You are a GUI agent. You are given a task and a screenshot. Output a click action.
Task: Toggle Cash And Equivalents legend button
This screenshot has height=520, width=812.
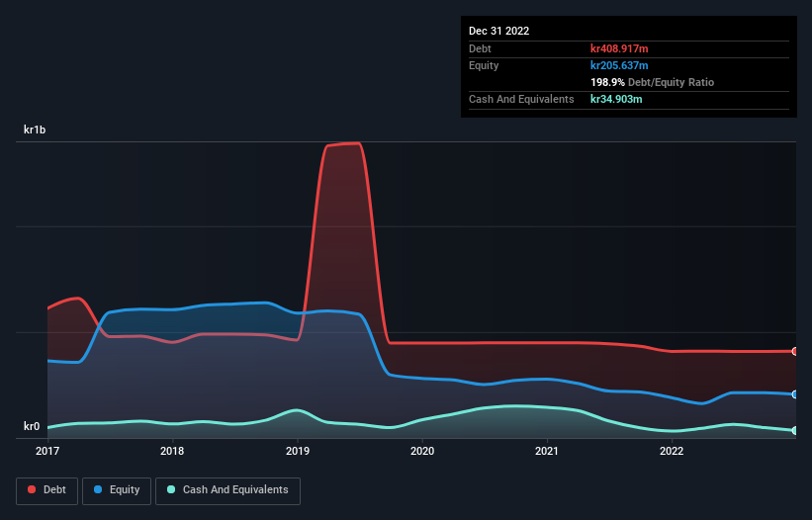[x=227, y=490]
